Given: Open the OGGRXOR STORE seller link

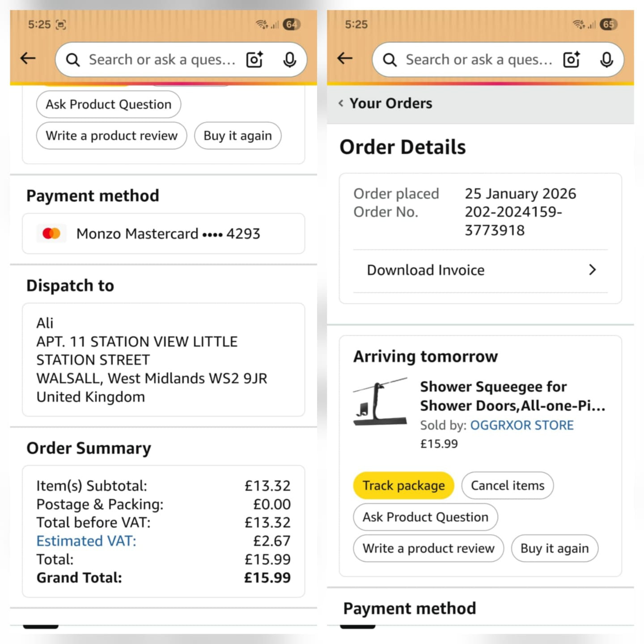Looking at the screenshot, I should pyautogui.click(x=521, y=425).
